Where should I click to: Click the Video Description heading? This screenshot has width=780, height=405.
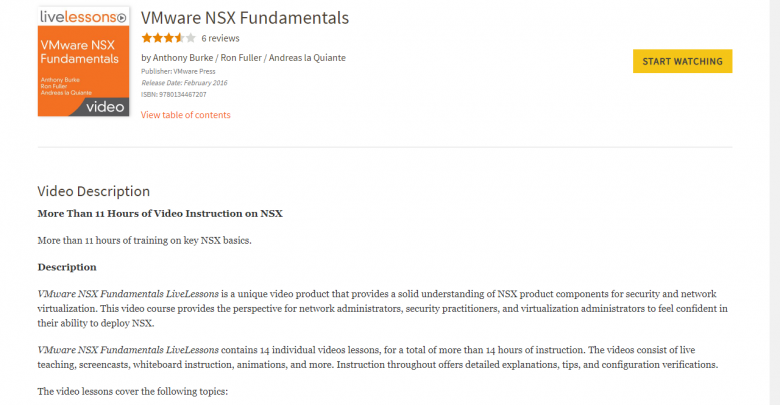pos(94,192)
